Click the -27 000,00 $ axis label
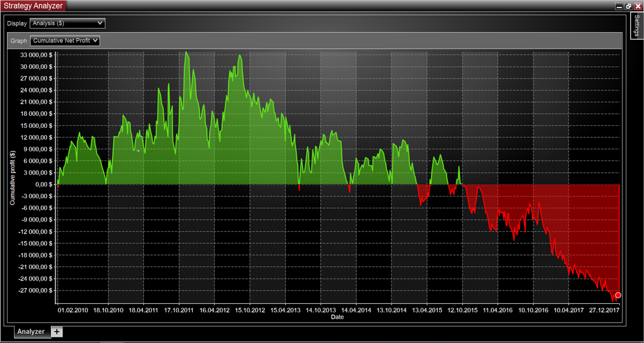Screen dimensions: 644x343 (36, 290)
